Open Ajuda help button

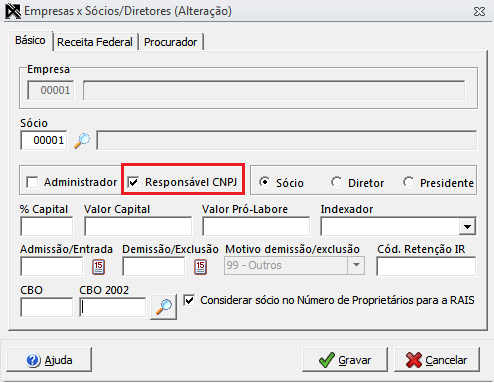click(49, 360)
